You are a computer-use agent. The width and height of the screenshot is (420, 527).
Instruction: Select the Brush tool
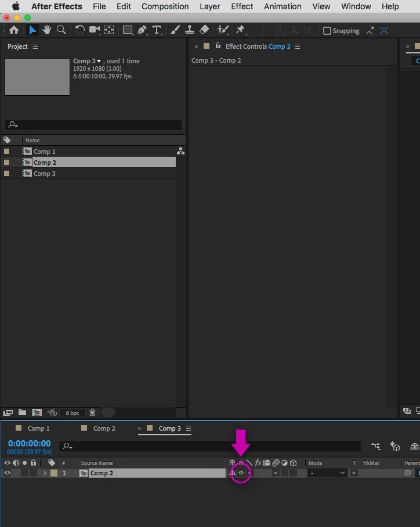(x=175, y=30)
